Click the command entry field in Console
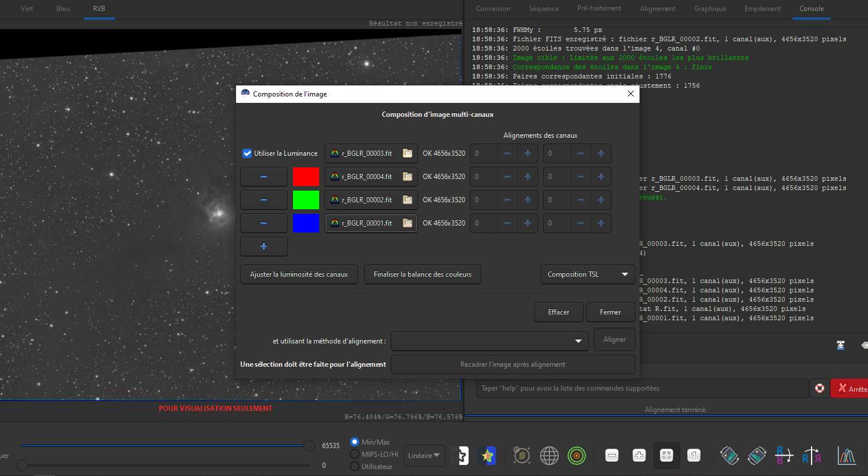 pyautogui.click(x=642, y=388)
